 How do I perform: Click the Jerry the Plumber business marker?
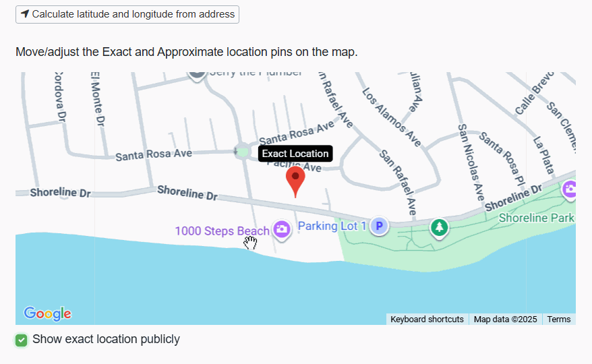point(197,73)
